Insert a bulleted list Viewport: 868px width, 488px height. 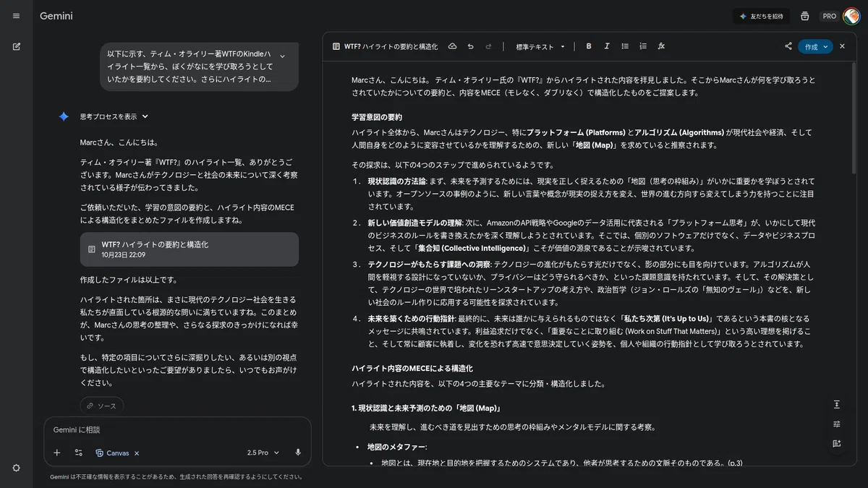625,46
